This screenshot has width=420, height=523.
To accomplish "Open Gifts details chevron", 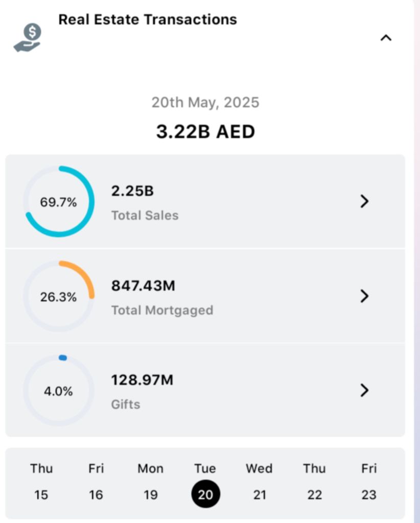I will pos(364,391).
